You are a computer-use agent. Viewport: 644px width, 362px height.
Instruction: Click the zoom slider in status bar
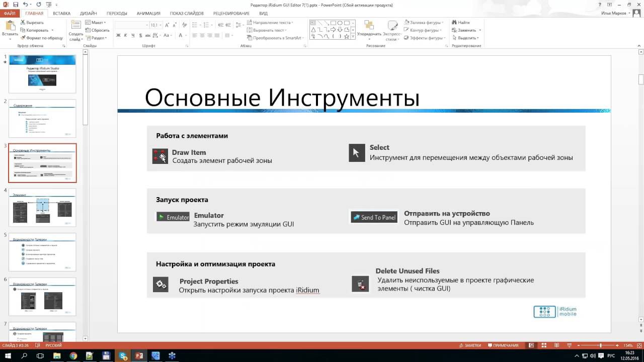pyautogui.click(x=597, y=345)
